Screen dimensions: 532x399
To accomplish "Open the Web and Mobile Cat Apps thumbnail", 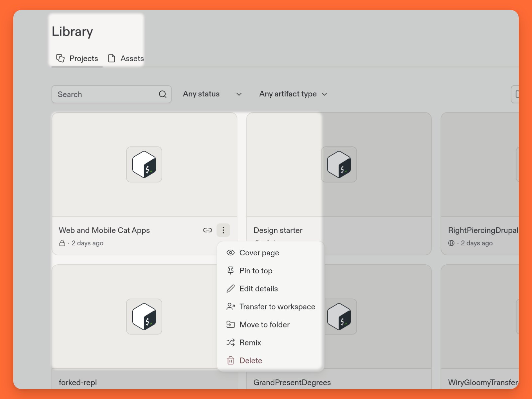I will tap(144, 165).
